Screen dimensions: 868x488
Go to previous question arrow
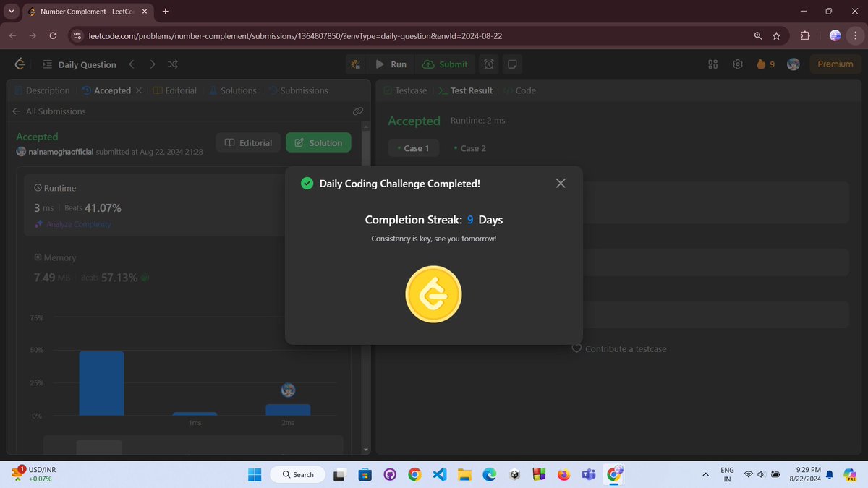point(132,64)
